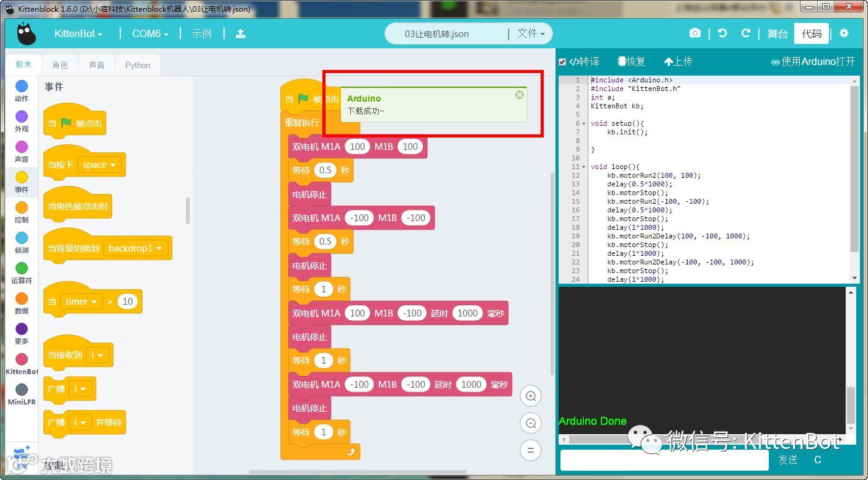Screen dimensions: 868x480
Task: Click the C clear button beside 发送
Action: [818, 460]
